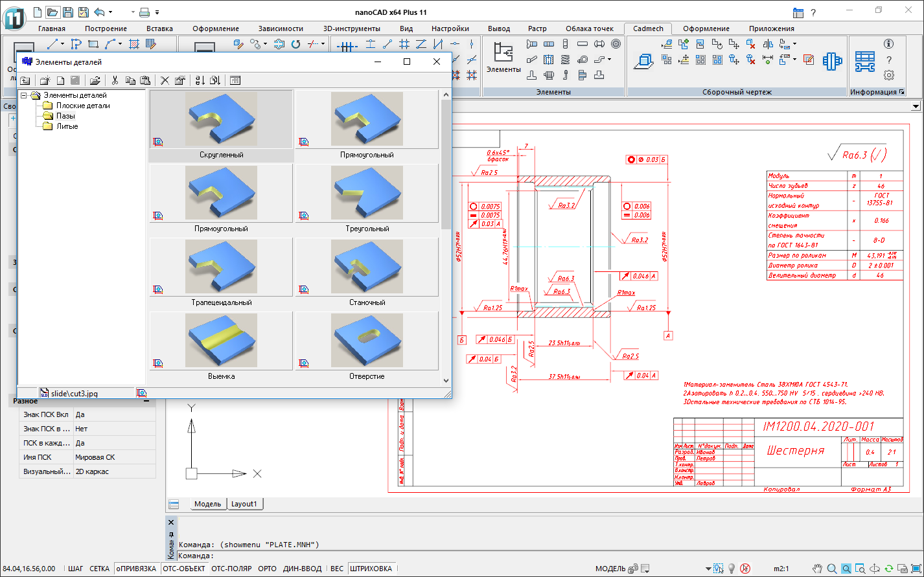Screen dimensions: 924x577
Task: Collapse the Элементы деталей tree root node
Action: (x=24, y=95)
